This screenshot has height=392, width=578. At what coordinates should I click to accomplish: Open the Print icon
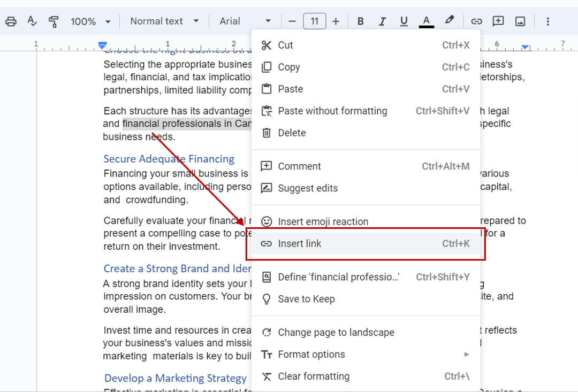[x=10, y=21]
